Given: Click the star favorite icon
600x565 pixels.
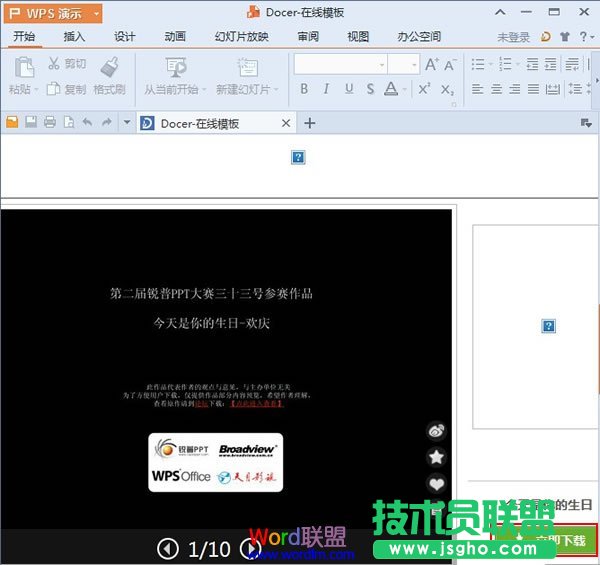Looking at the screenshot, I should [x=436, y=457].
